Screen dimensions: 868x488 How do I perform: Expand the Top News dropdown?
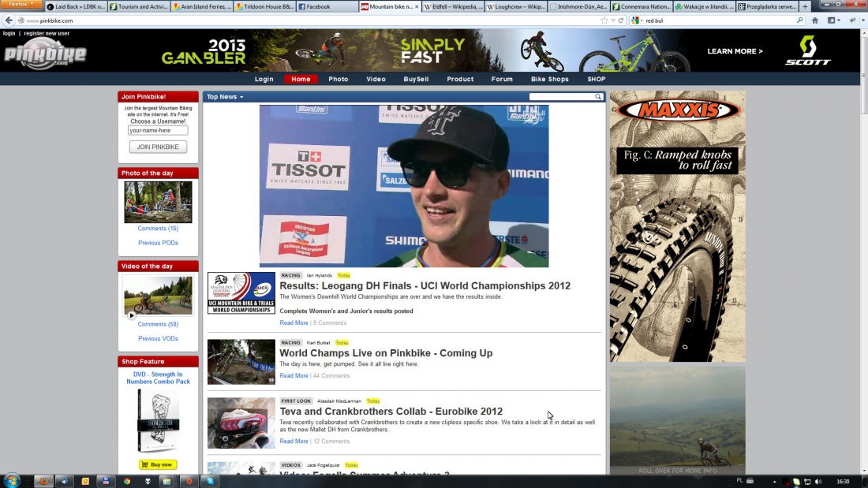[225, 97]
